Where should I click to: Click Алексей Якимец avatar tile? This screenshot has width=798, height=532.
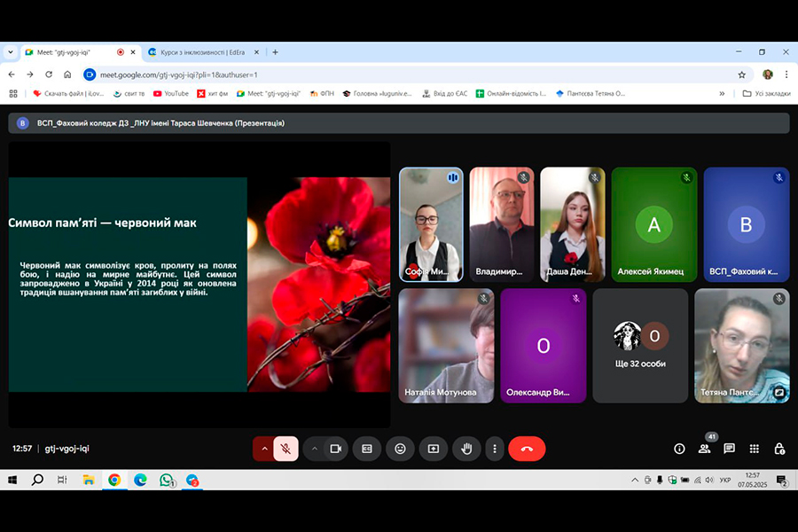click(654, 224)
